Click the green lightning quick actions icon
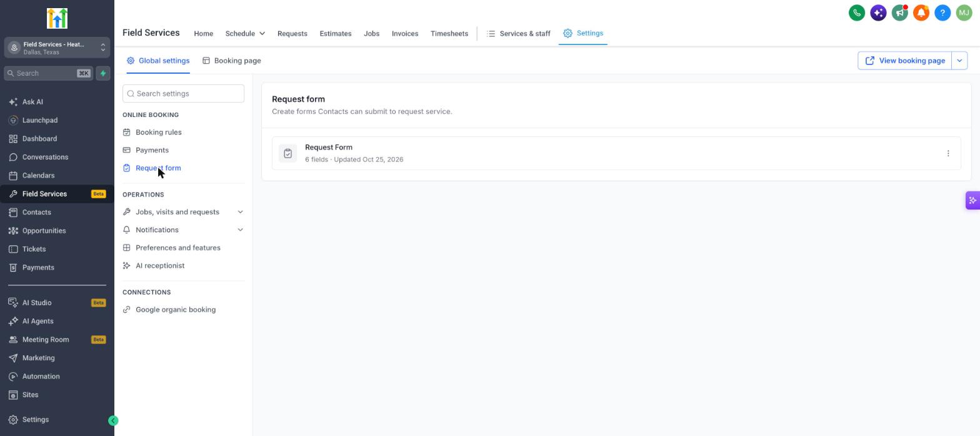 pos(103,73)
